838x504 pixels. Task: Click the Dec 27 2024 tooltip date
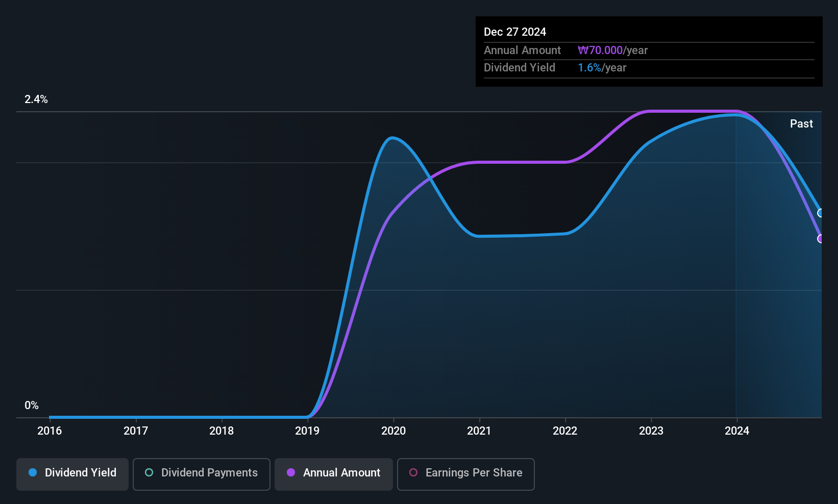pyautogui.click(x=515, y=32)
